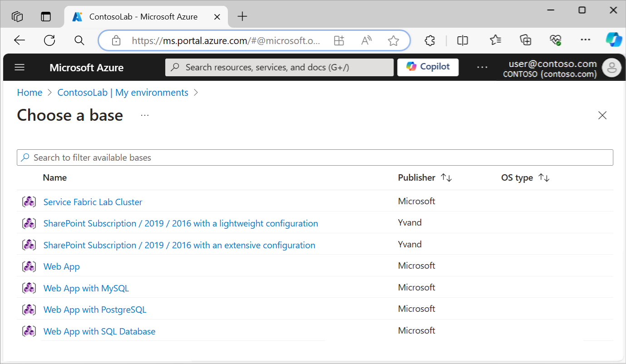Viewport: 626px width, 364px height.
Task: Toggle the browser split screen icon
Action: pyautogui.click(x=463, y=40)
